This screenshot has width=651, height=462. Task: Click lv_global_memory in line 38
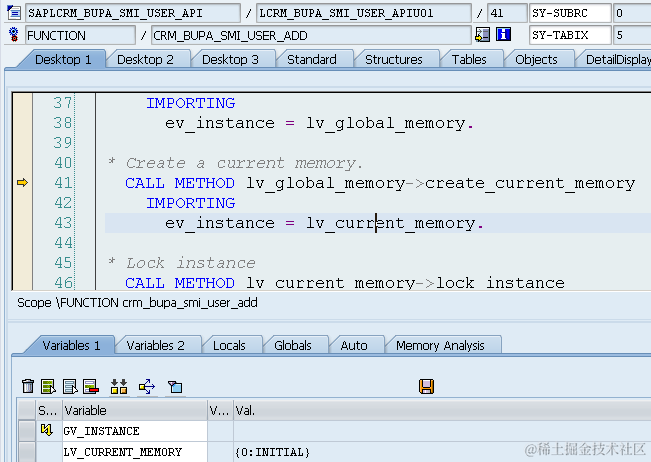point(385,123)
